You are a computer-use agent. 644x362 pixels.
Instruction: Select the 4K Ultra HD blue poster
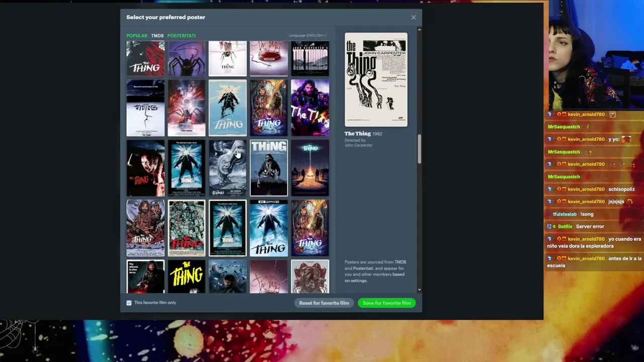(x=269, y=228)
